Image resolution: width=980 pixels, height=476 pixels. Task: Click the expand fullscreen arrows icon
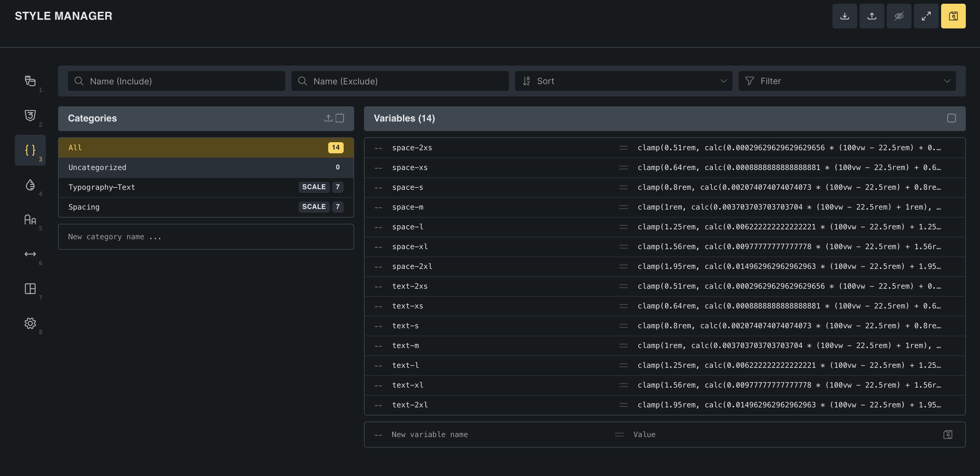click(926, 16)
